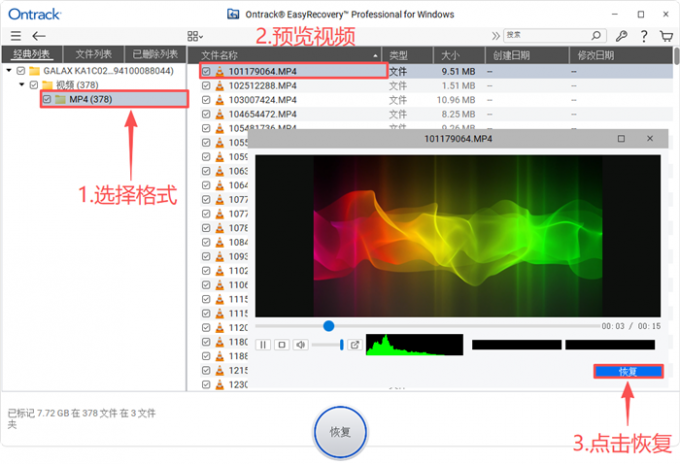680x464 pixels.
Task: Toggle checkbox for GALAX KA1C02 drive
Action: (x=21, y=71)
